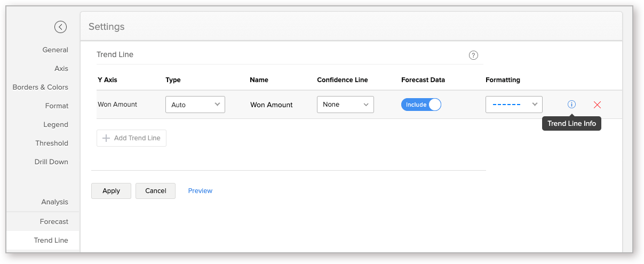
Task: Click the Trend Line Info icon
Action: coord(571,105)
